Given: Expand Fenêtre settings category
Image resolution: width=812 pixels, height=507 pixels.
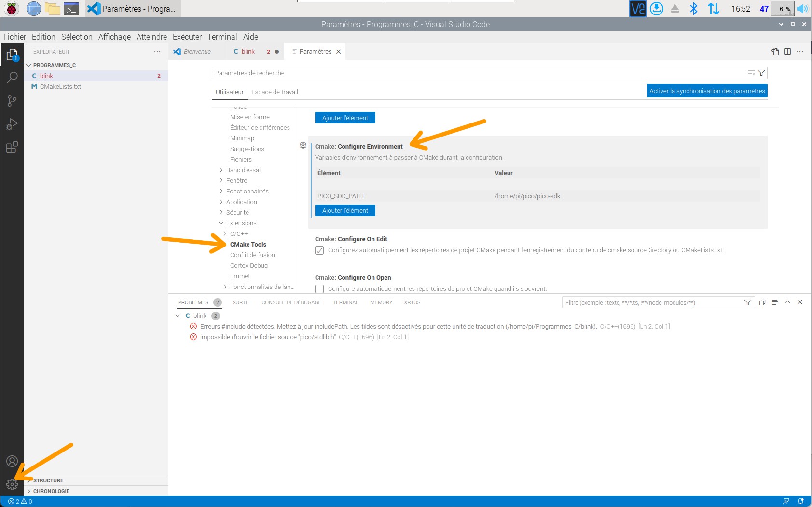Looking at the screenshot, I should [221, 180].
